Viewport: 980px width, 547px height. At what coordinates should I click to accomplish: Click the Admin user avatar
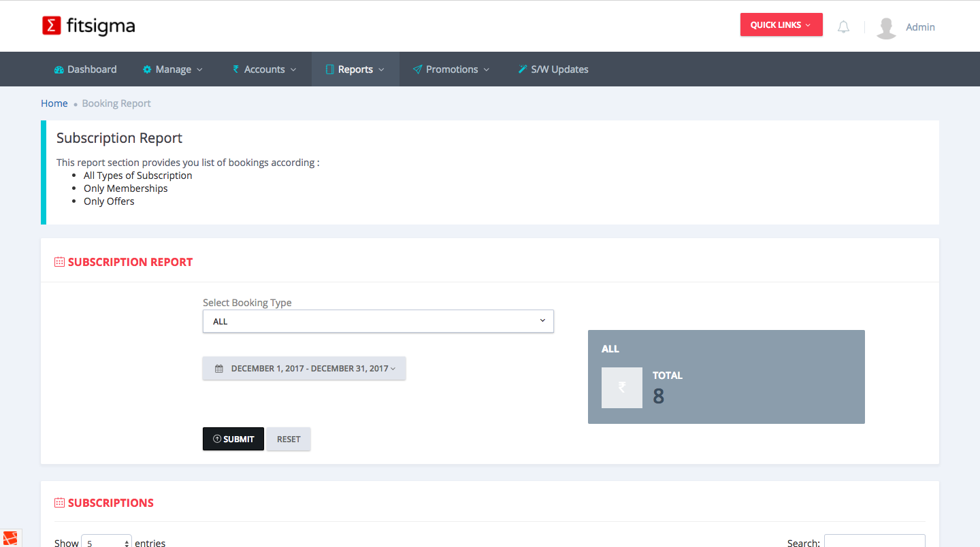pos(886,27)
